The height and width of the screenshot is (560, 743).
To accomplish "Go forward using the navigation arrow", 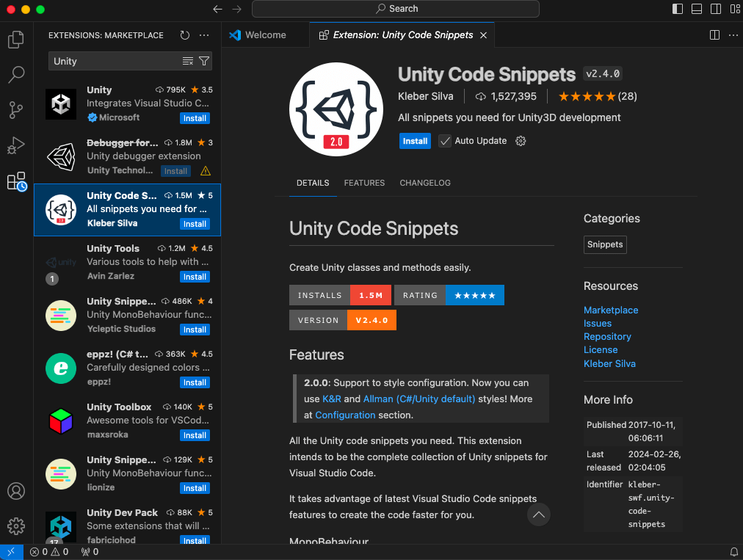I will coord(236,9).
